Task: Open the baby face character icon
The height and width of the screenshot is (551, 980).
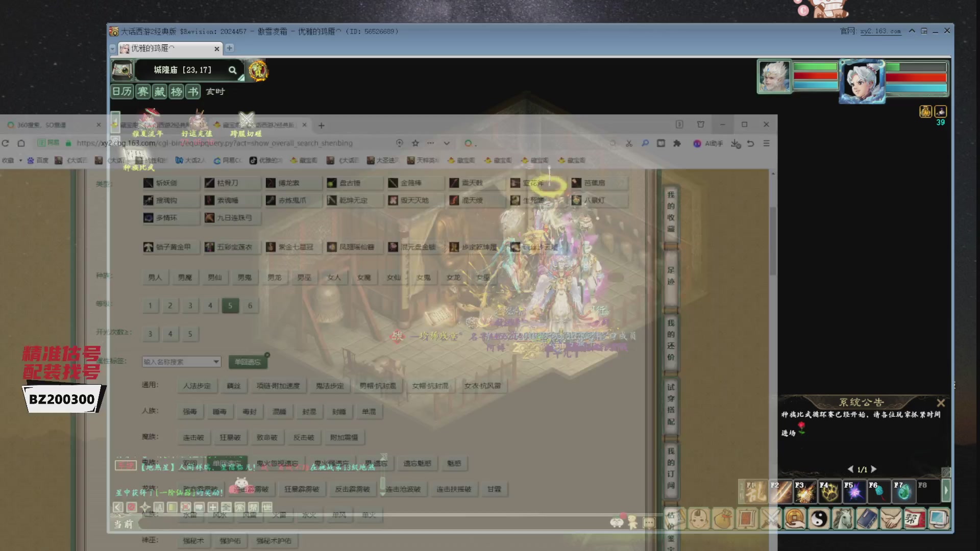Action: coord(699,519)
